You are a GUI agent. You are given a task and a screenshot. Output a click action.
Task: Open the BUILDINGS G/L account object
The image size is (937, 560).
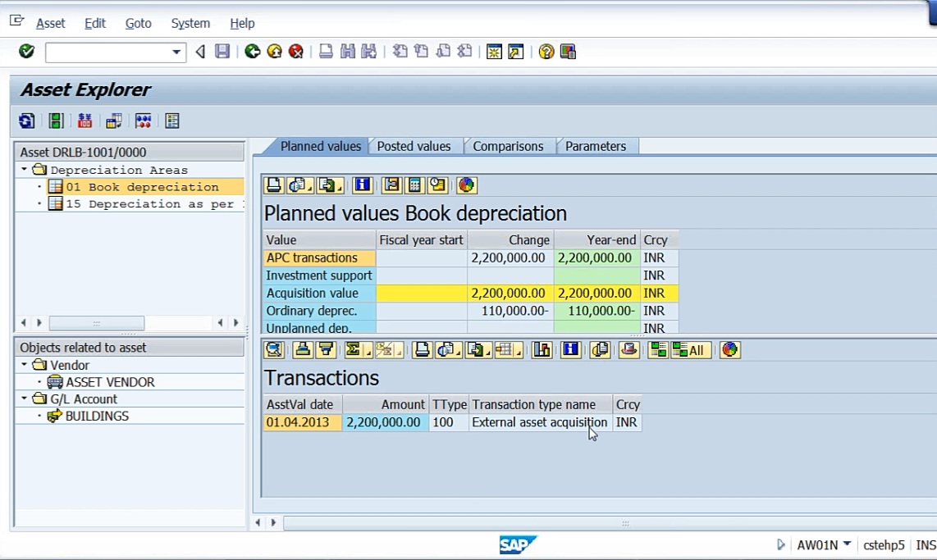coord(97,417)
